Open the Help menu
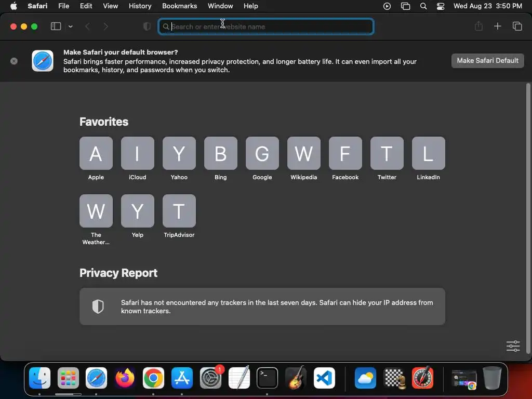 coord(251,6)
